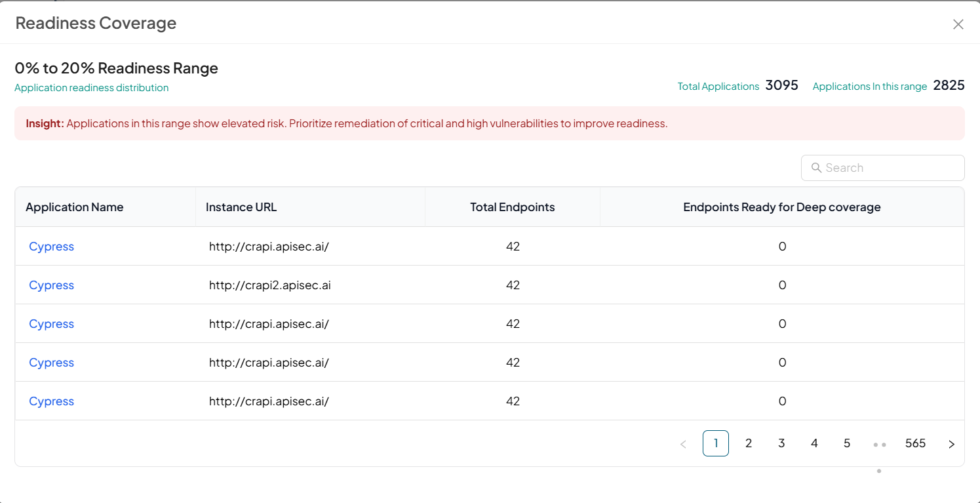Switch to page 5 of results
This screenshot has width=980, height=503.
[x=847, y=443]
